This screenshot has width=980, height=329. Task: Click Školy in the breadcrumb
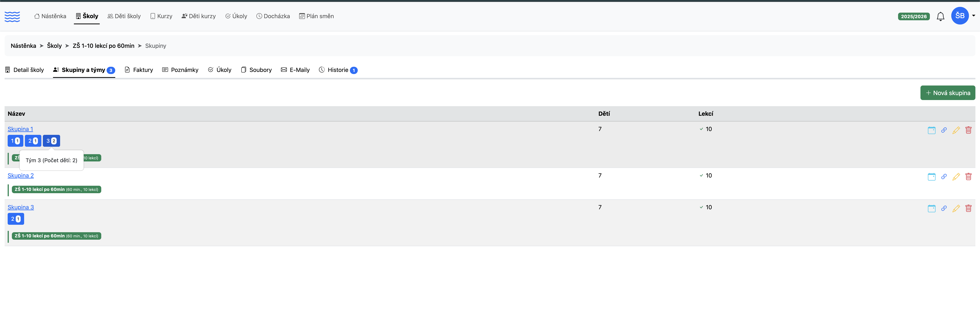tap(54, 46)
